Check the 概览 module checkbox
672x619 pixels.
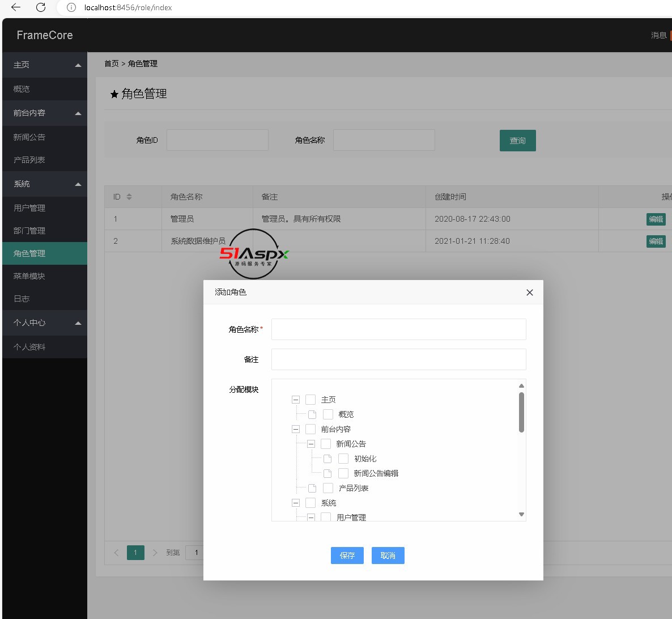click(x=328, y=414)
